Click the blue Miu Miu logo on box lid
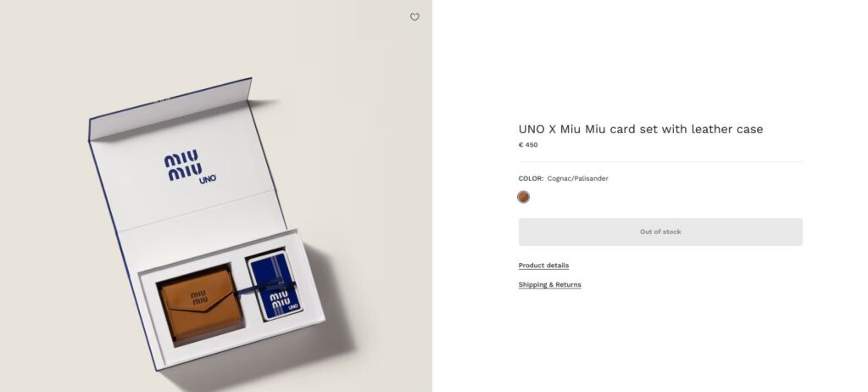Image resolution: width=868 pixels, height=392 pixels. (183, 165)
